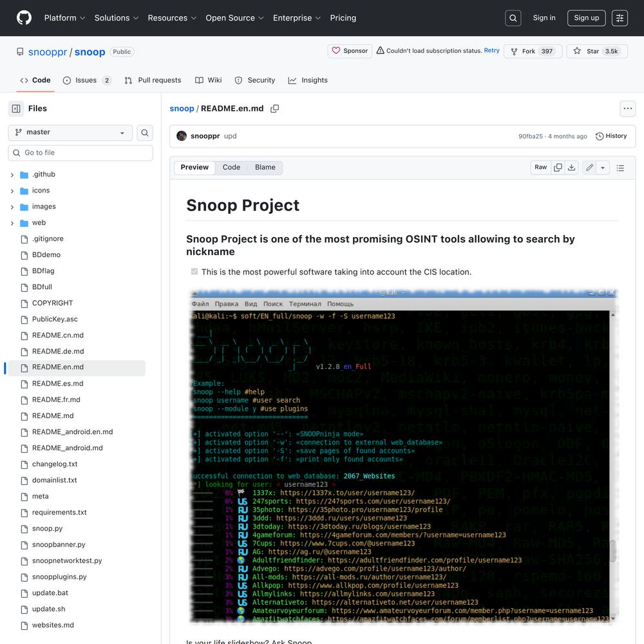Open the site search magnifier icon
The image size is (644, 644).
tap(513, 18)
